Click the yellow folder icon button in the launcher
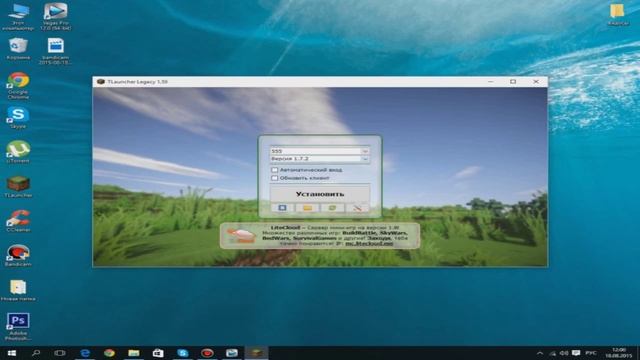The height and width of the screenshot is (360, 640). 307,208
